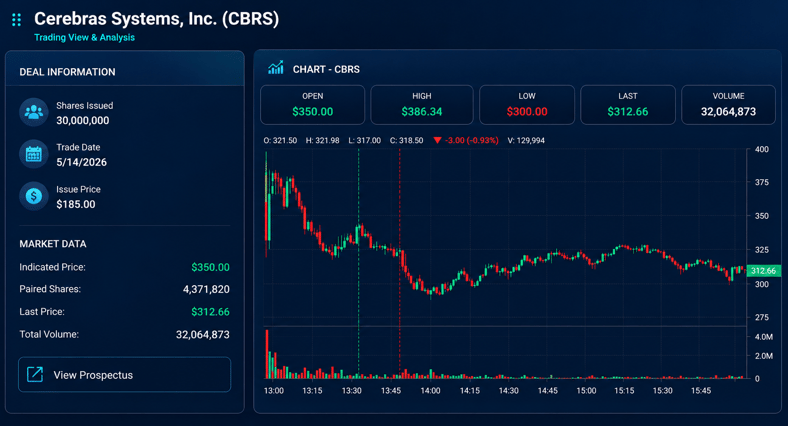Click the 4.0M volume axis label

click(x=763, y=337)
